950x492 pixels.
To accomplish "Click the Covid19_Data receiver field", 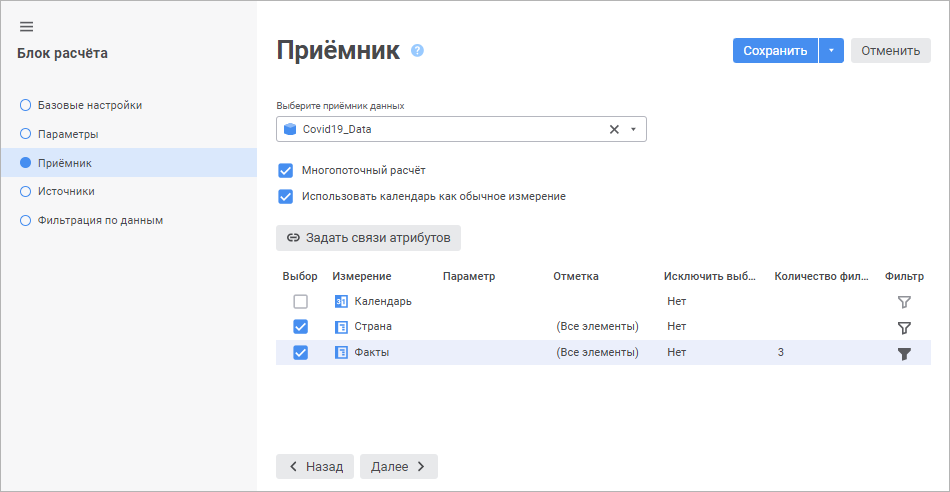I will (x=461, y=129).
